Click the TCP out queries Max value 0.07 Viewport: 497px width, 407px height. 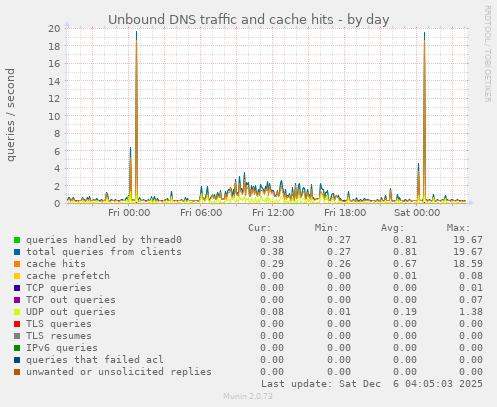pyautogui.click(x=471, y=300)
